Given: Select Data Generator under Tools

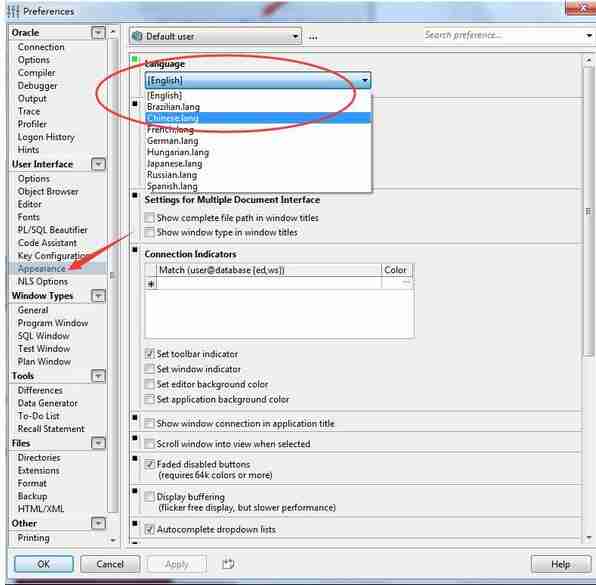Looking at the screenshot, I should [x=48, y=403].
